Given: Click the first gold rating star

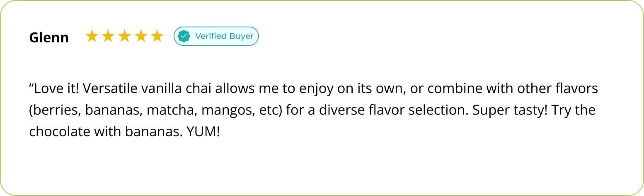Looking at the screenshot, I should click(x=92, y=37).
